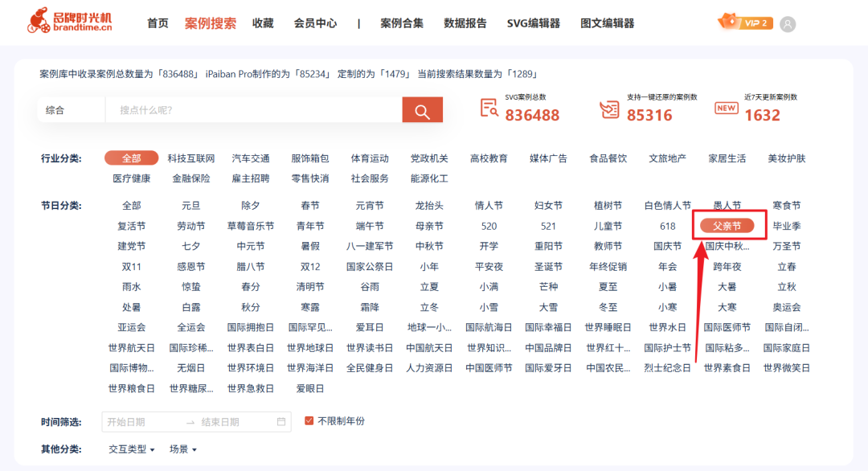868x471 pixels.
Task: Open the 会员中心 menu item
Action: pyautogui.click(x=317, y=23)
